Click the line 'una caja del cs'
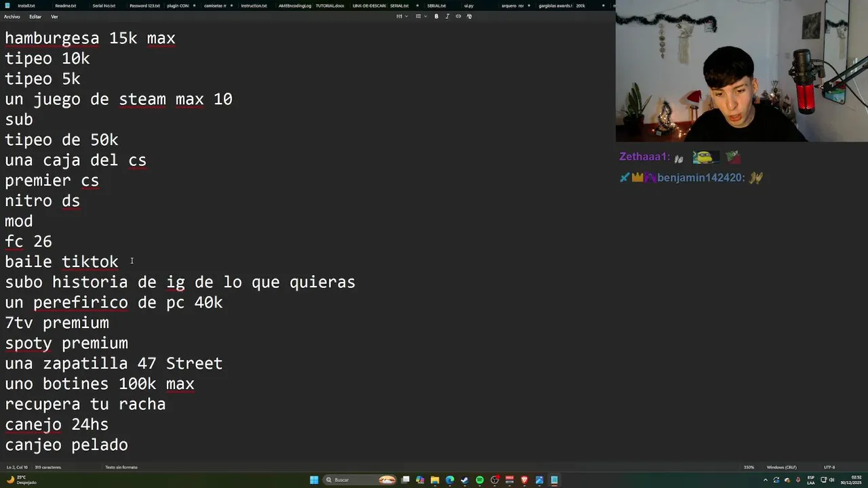 click(x=76, y=161)
